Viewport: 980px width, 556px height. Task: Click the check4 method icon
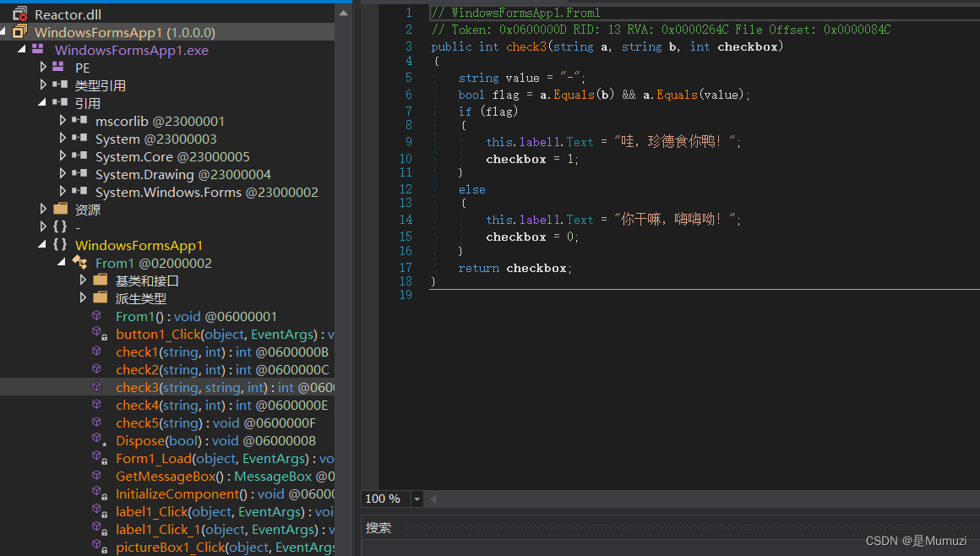click(x=97, y=405)
